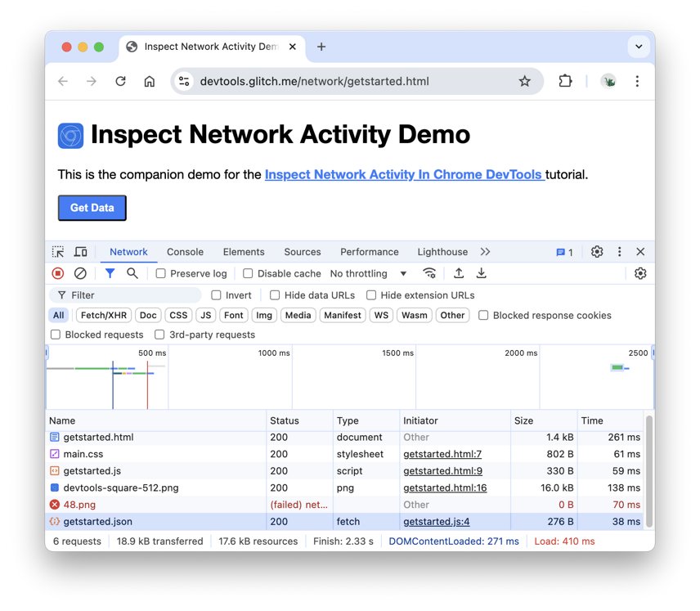Open DevTools settings gear
The width and height of the screenshot is (700, 611).
(x=597, y=252)
